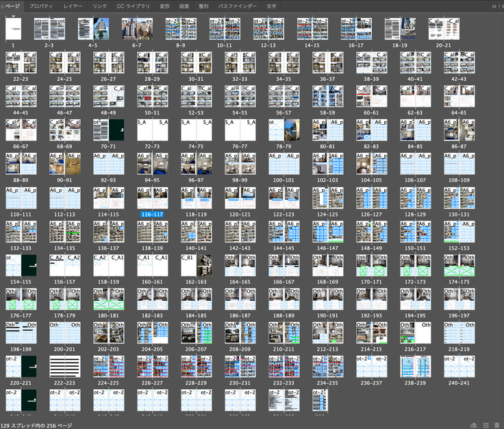Expand hidden panel tabs with double chevron
Screen dimensions: 504x429
click(x=493, y=5)
